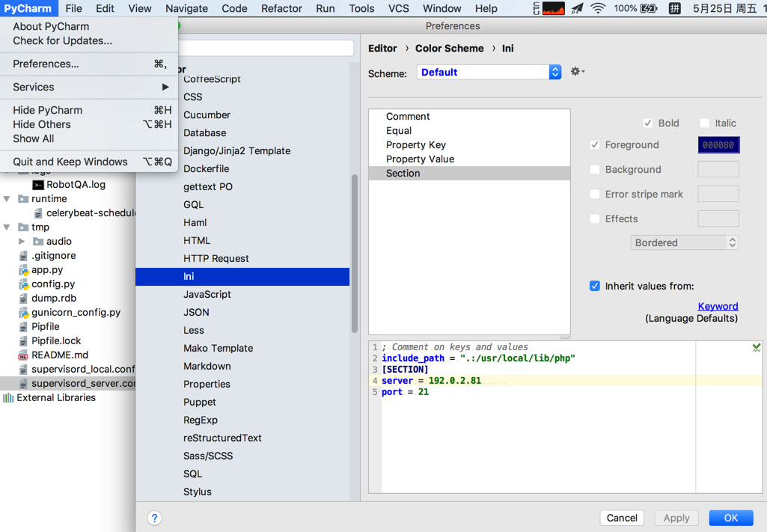
Task: Collapse the runtime folder arrow
Action: [7, 198]
